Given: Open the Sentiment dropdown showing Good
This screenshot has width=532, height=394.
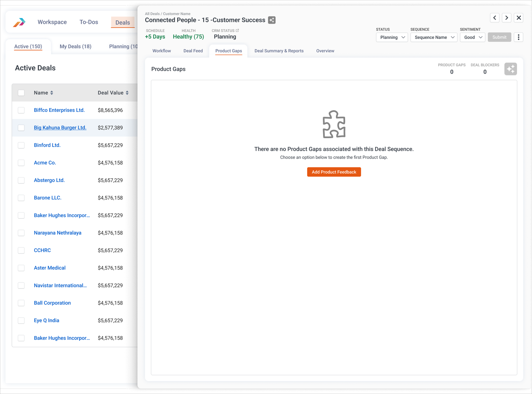Looking at the screenshot, I should (473, 37).
